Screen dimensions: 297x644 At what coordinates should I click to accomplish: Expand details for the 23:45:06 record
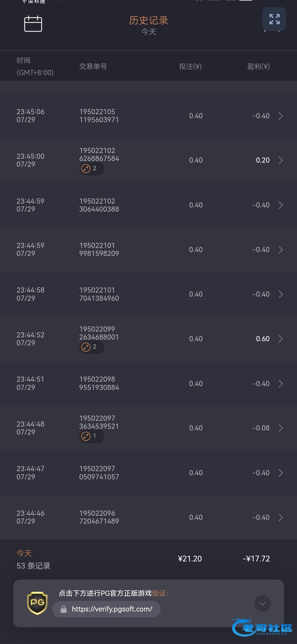280,116
